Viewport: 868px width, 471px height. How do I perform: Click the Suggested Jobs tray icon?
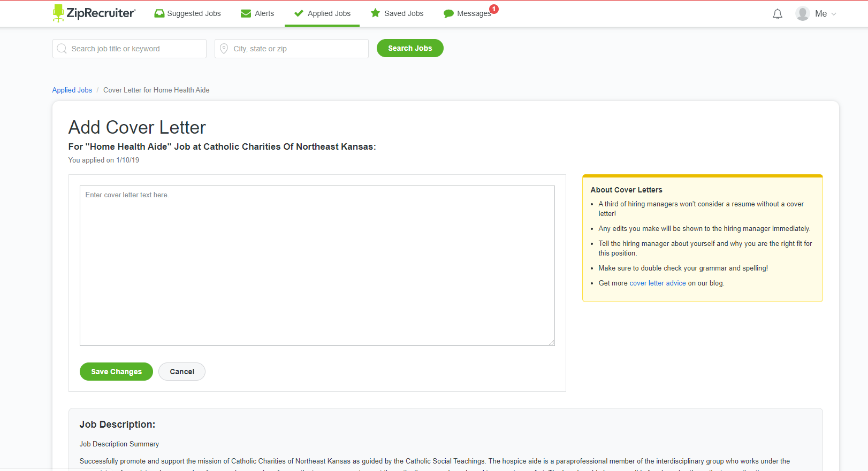click(x=159, y=13)
